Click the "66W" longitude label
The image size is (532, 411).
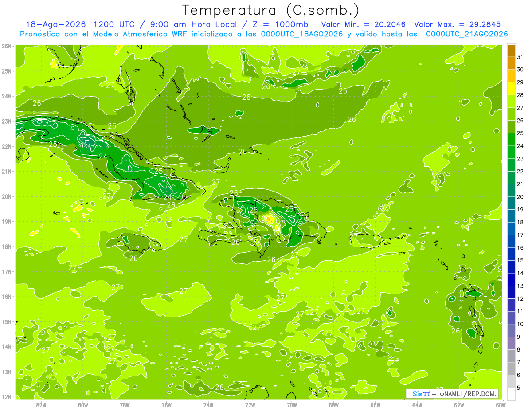pyautogui.click(x=376, y=405)
